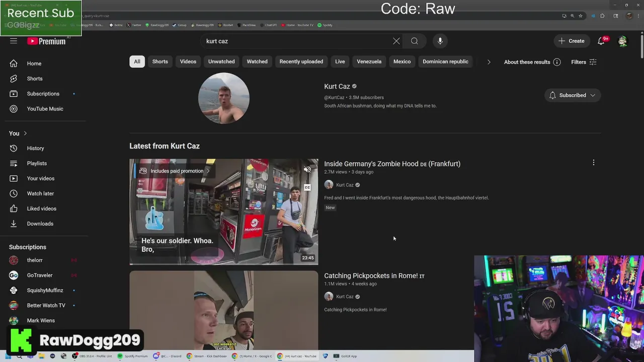Open the Spotify bookmark
This screenshot has height=362, width=644.
325,25
